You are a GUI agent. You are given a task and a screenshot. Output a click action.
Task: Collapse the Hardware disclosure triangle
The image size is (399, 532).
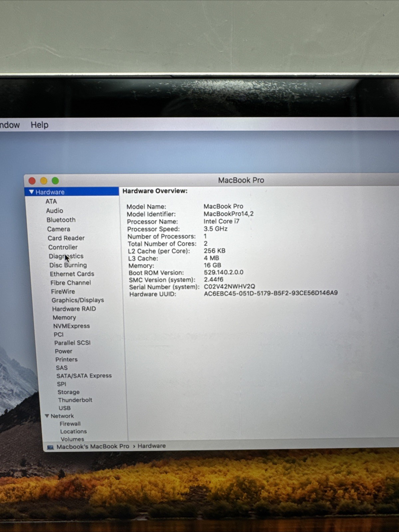(31, 192)
